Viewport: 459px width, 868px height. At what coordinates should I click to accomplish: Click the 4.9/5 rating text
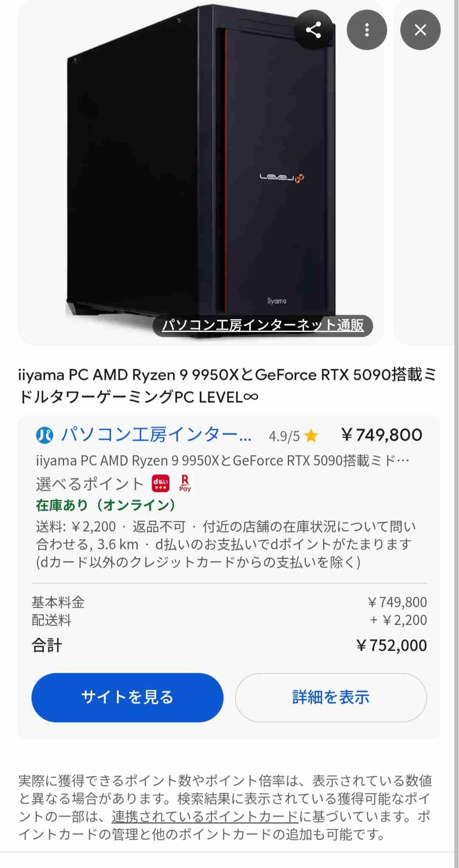284,436
